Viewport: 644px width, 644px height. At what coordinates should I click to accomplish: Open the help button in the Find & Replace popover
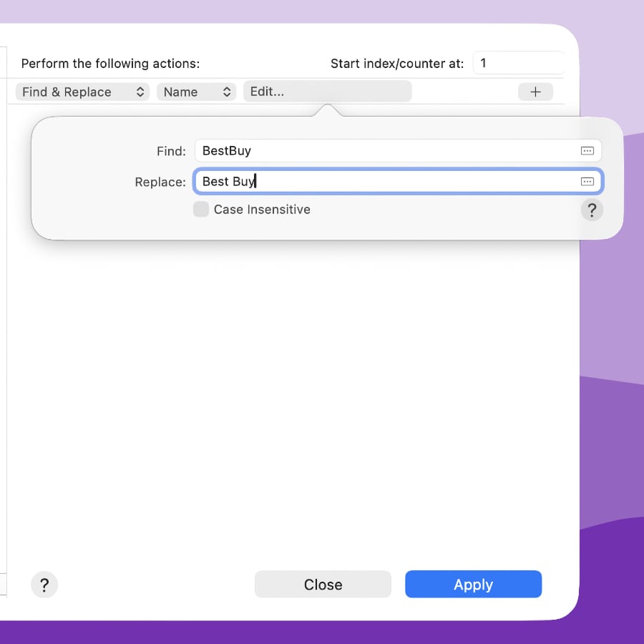click(x=592, y=210)
